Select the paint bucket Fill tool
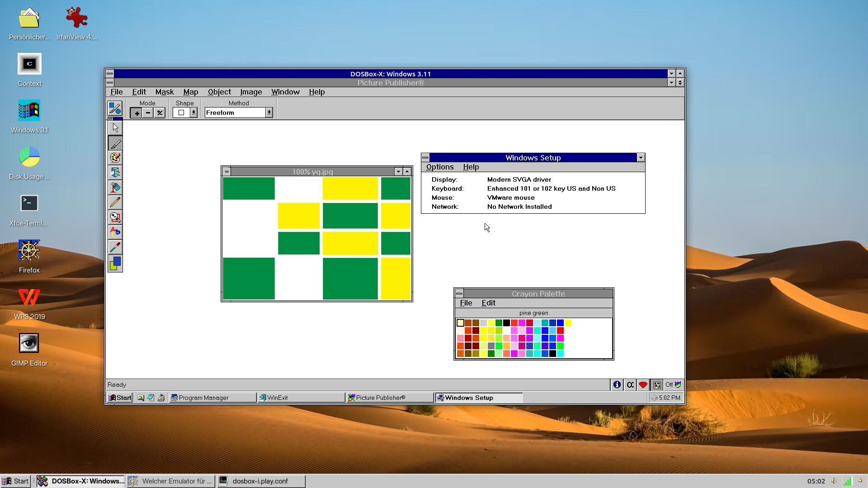868x488 pixels. click(115, 188)
